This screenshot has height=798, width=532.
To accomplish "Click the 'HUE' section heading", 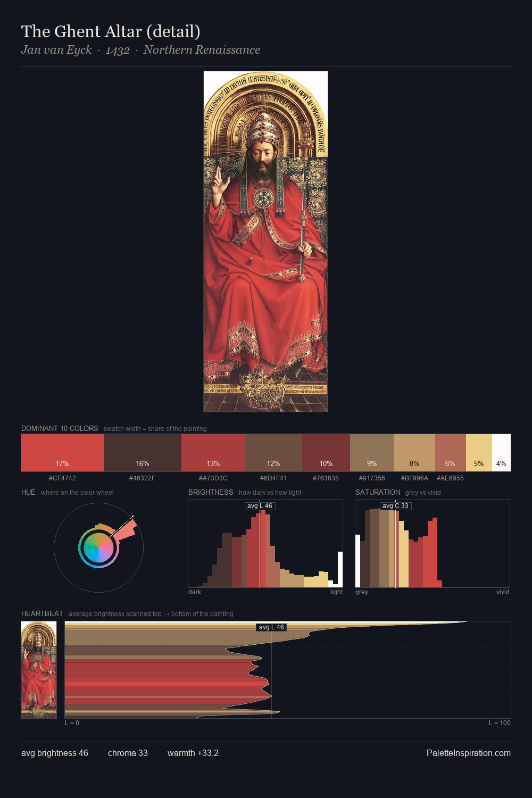I will (x=28, y=492).
